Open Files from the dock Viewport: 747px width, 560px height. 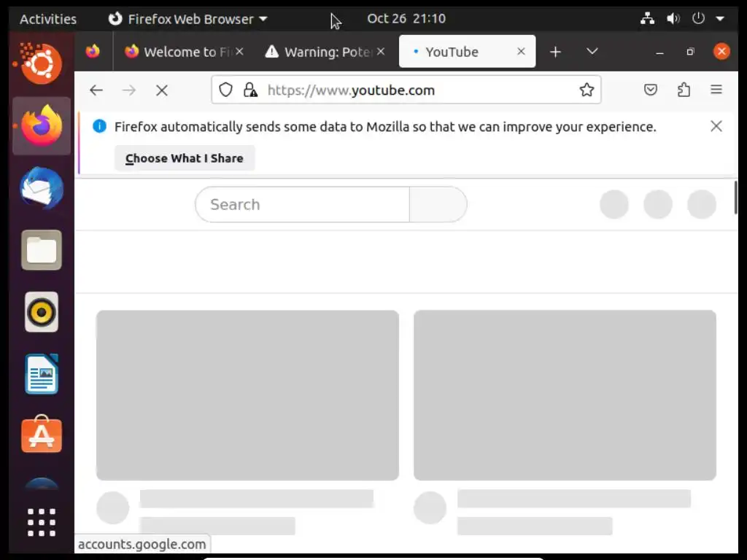point(42,250)
